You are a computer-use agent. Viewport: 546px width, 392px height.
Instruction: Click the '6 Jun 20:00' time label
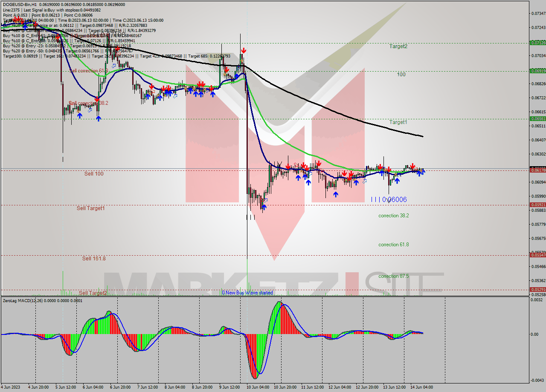coord(121,387)
